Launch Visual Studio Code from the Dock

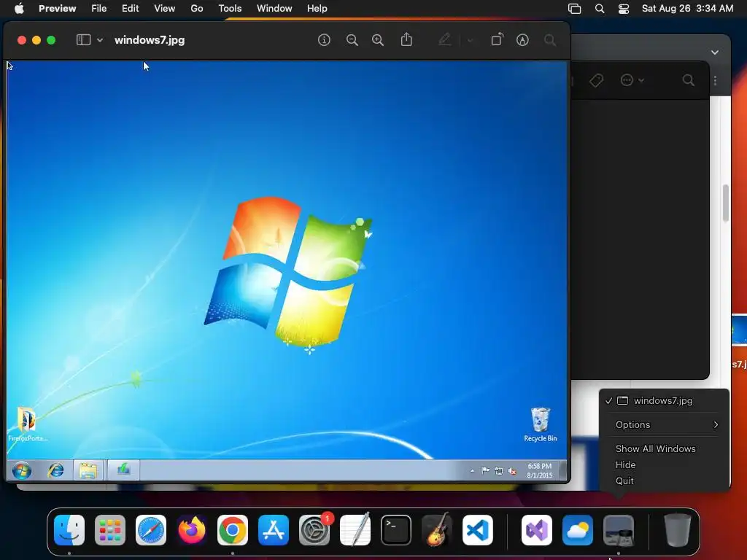(477, 530)
